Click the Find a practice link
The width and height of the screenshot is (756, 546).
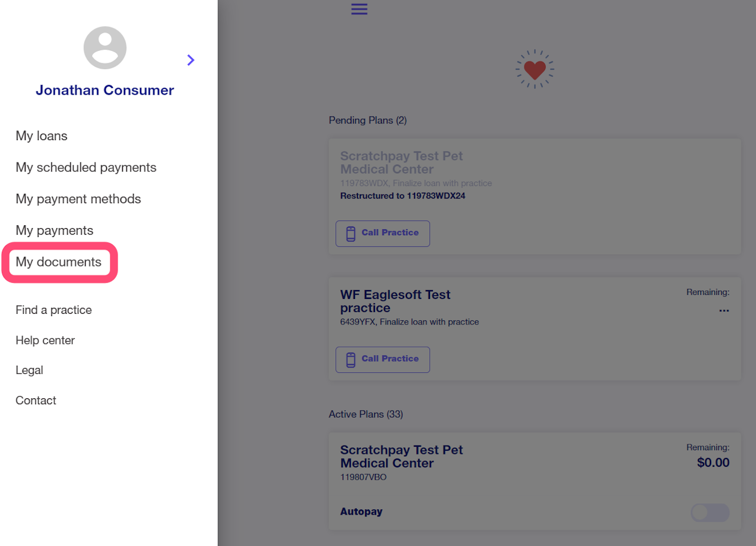[x=54, y=310]
